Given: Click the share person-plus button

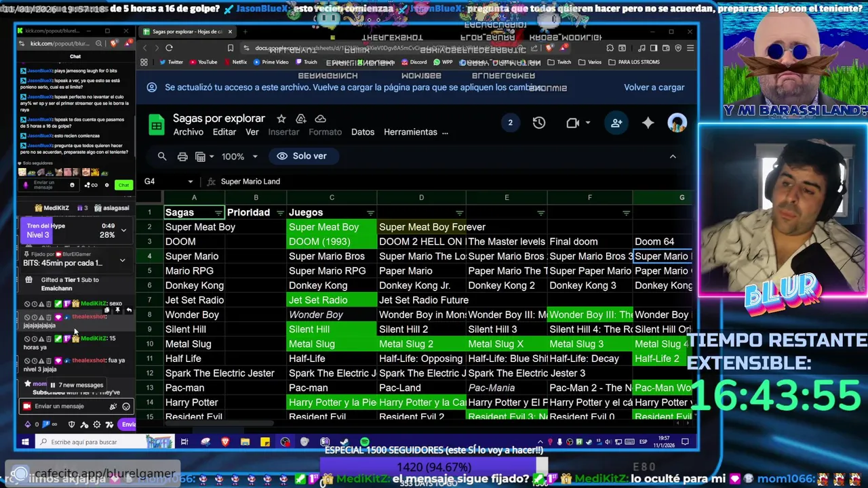Looking at the screenshot, I should (616, 123).
